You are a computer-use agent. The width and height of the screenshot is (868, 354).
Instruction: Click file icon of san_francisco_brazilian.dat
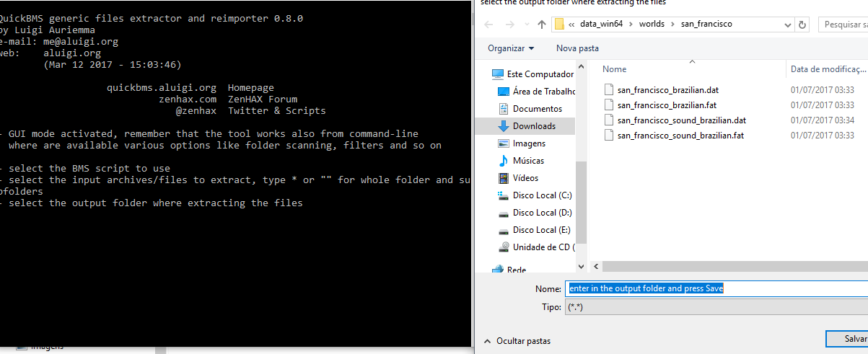[x=609, y=90]
